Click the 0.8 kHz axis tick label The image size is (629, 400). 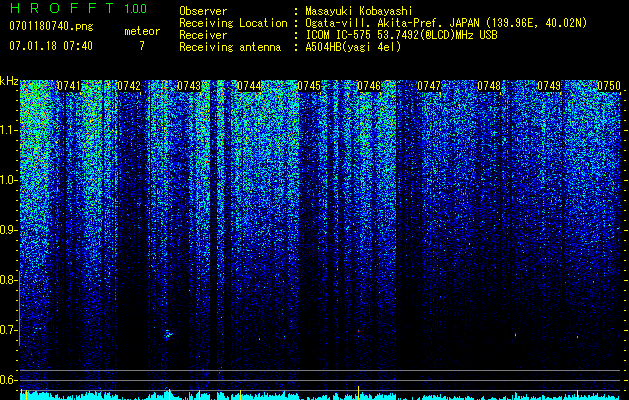(9, 280)
